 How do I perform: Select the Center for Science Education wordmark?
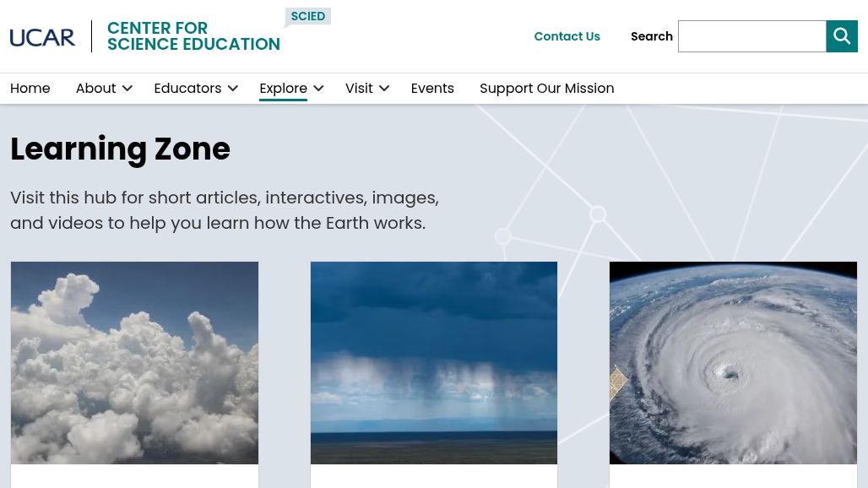pos(193,36)
